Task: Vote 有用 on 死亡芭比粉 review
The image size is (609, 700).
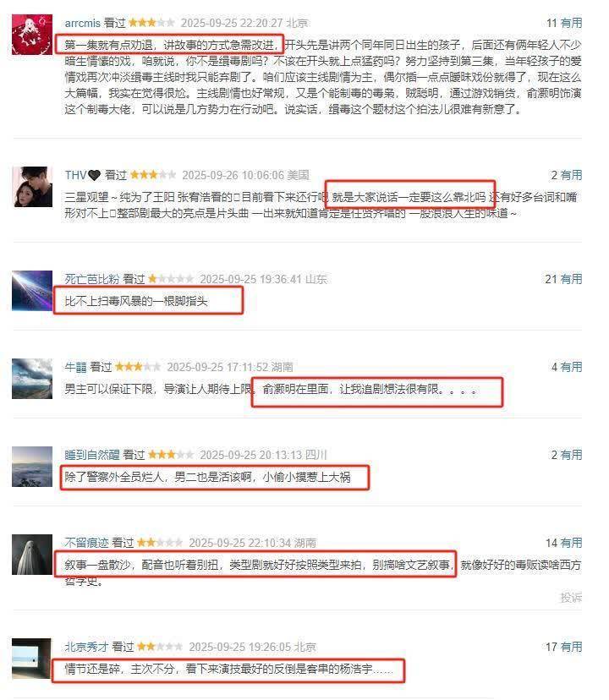Action: tap(571, 279)
